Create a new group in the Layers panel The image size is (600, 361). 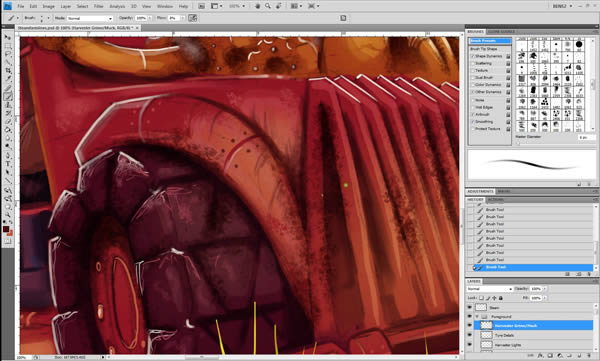coord(569,356)
